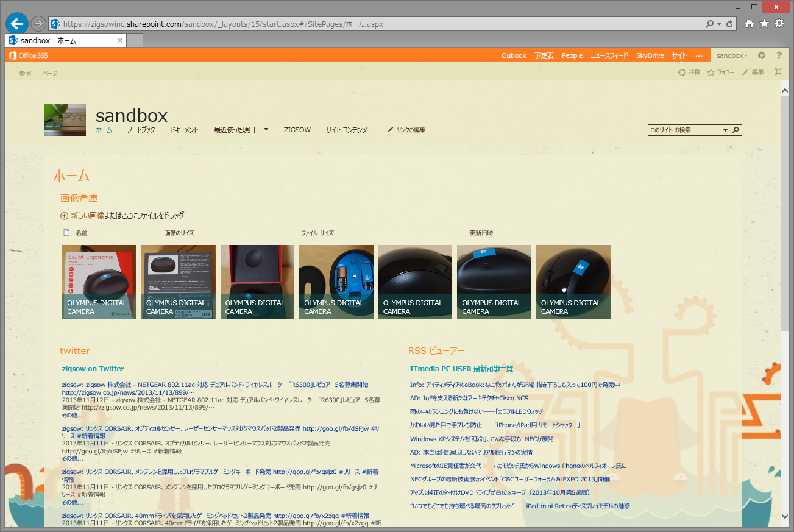Click the page vertical scrollbar thumb

tap(785, 213)
